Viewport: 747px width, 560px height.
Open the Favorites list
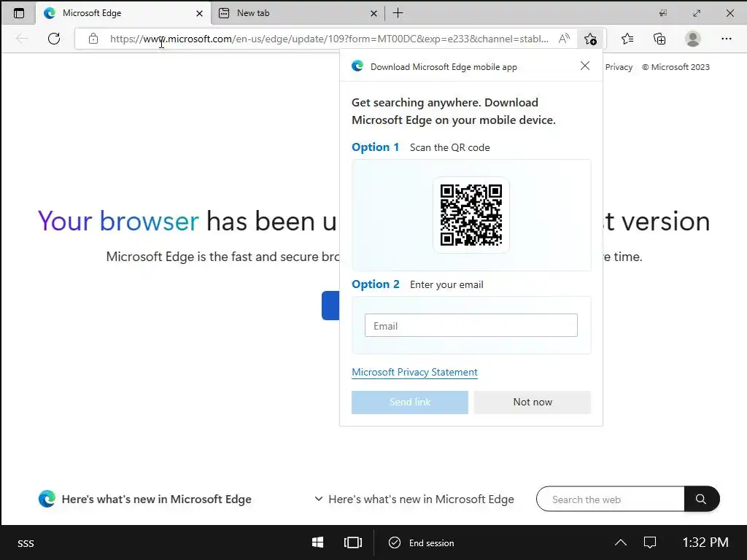click(x=627, y=39)
